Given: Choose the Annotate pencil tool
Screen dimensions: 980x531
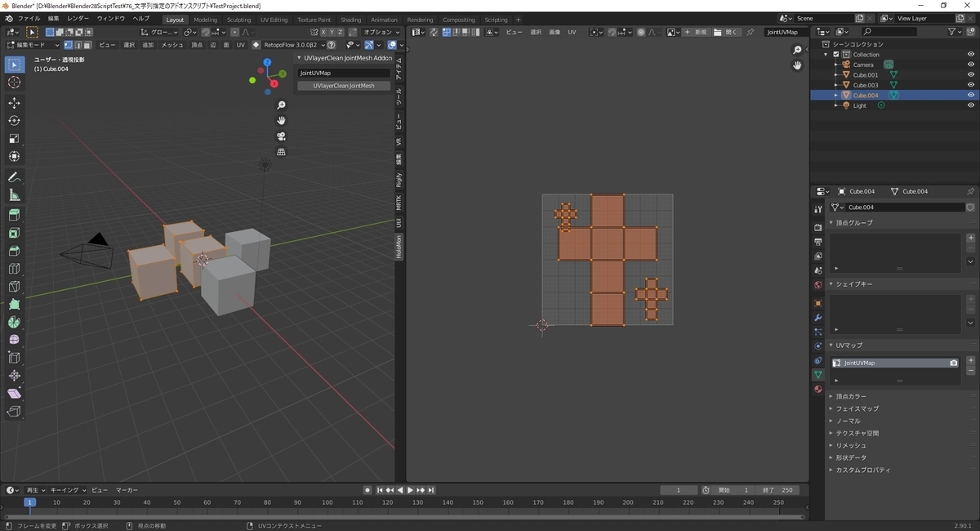Looking at the screenshot, I should click(14, 177).
